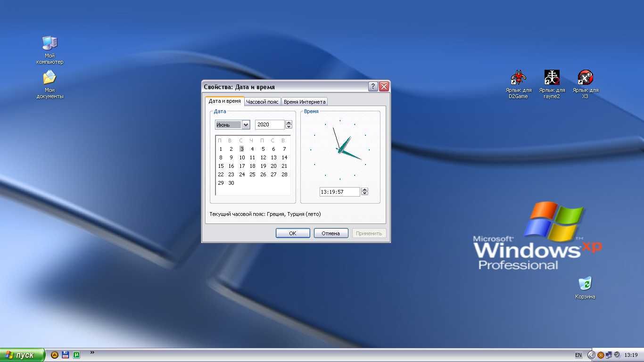The height and width of the screenshot is (362, 644).
Task: Select day 4 in calendar
Action: tap(252, 149)
